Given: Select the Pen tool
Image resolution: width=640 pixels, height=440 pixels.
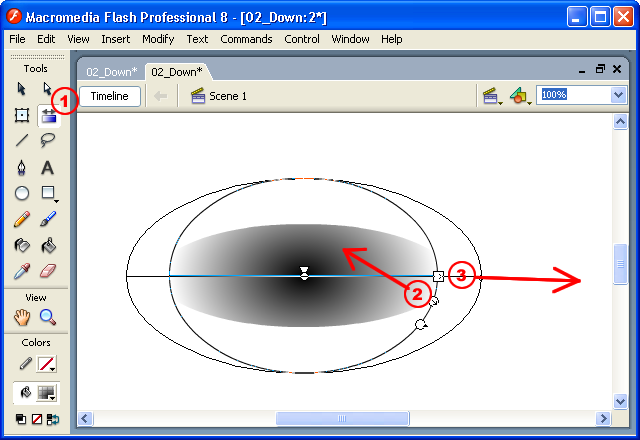Looking at the screenshot, I should [x=22, y=167].
